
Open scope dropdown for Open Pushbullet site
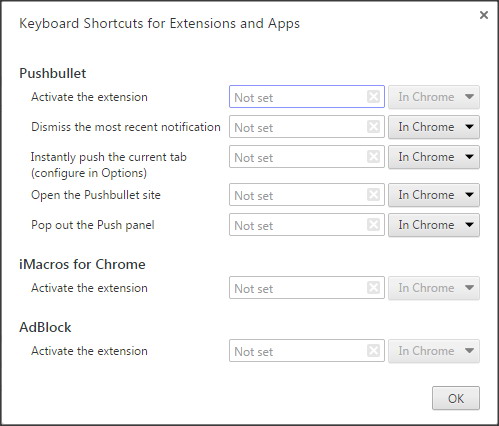coord(434,195)
